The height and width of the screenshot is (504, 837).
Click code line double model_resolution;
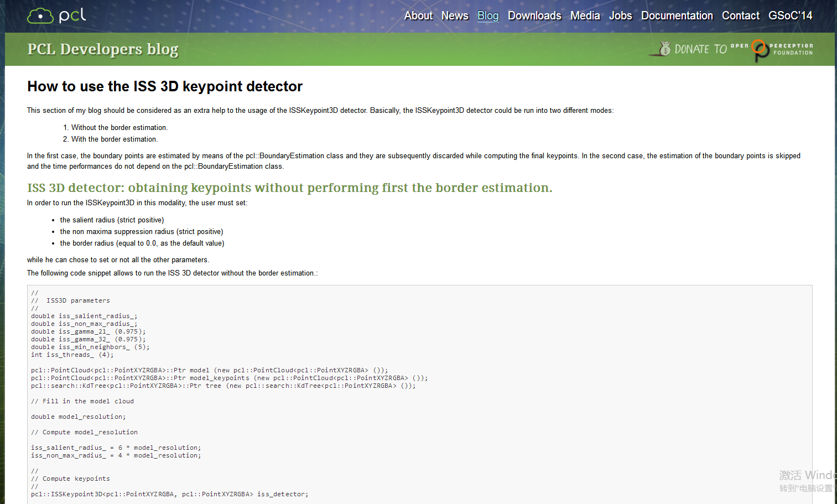point(79,417)
